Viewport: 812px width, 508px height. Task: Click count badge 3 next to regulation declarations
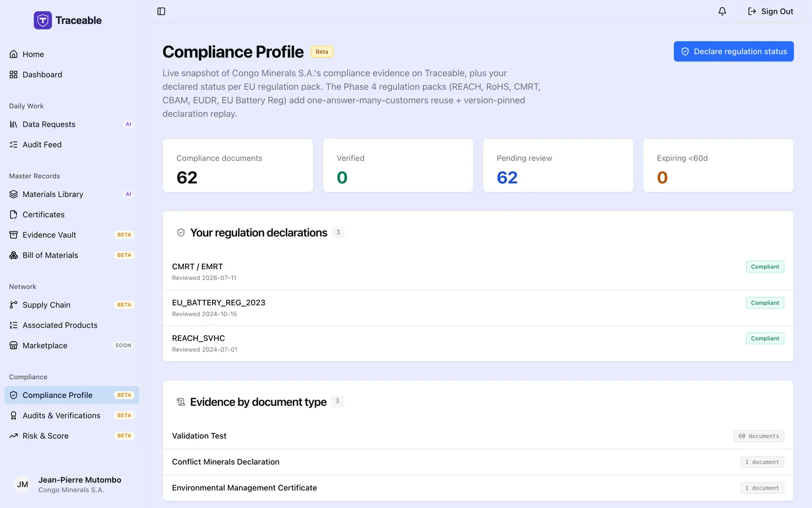(338, 232)
